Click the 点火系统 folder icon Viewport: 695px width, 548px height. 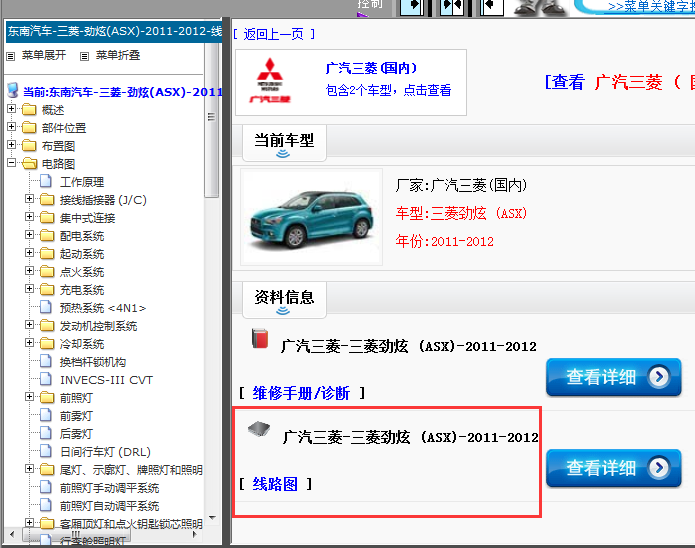47,271
